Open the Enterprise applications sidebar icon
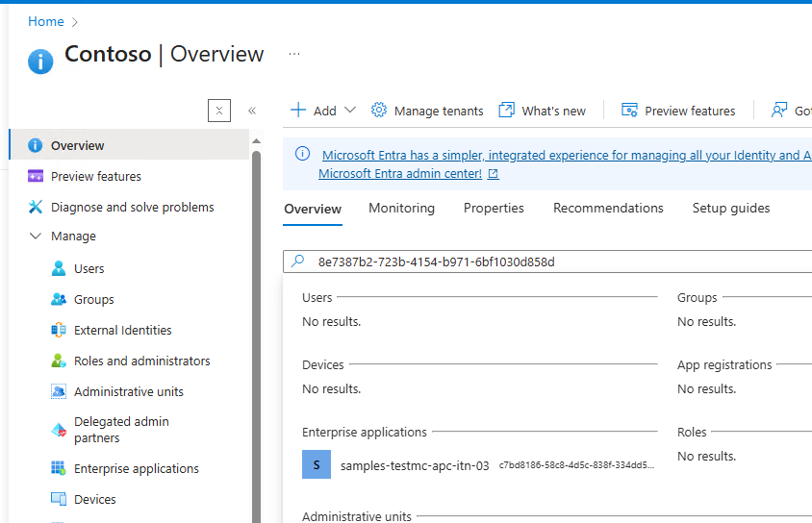The height and width of the screenshot is (523, 812). point(59,469)
